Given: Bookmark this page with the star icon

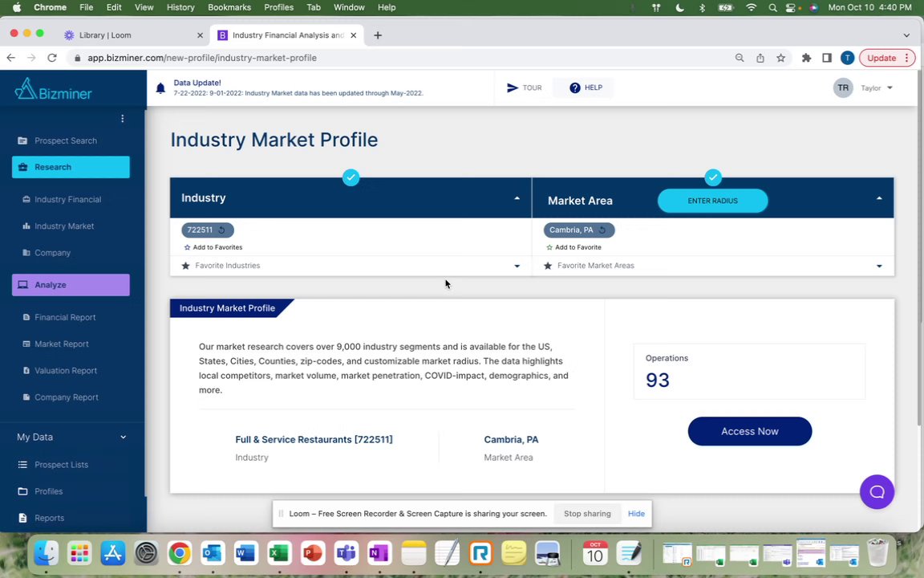Looking at the screenshot, I should point(780,58).
